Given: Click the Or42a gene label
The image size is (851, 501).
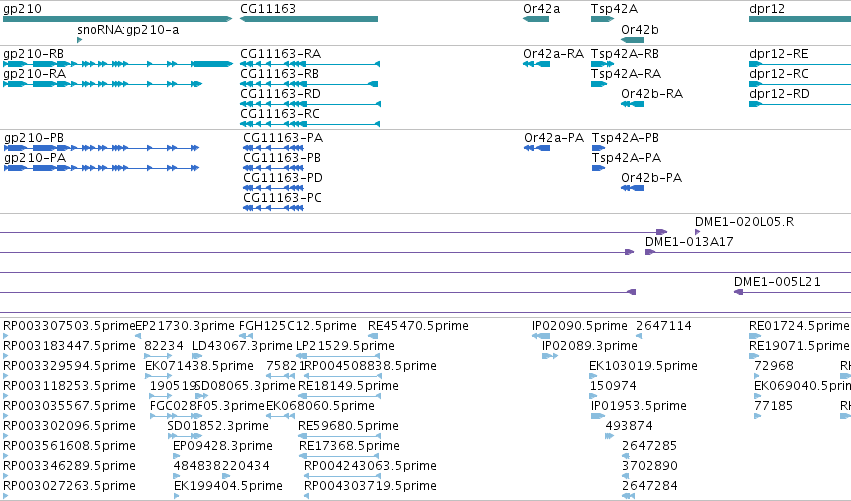Looking at the screenshot, I should pos(542,9).
